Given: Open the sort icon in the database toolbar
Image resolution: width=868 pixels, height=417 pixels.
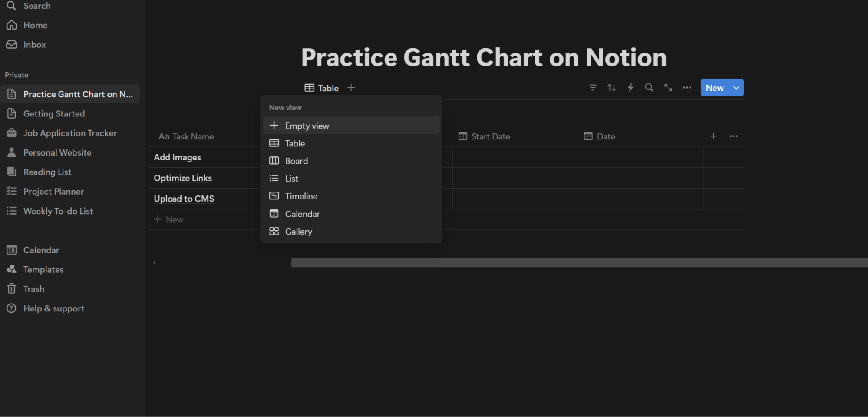Looking at the screenshot, I should [x=612, y=87].
